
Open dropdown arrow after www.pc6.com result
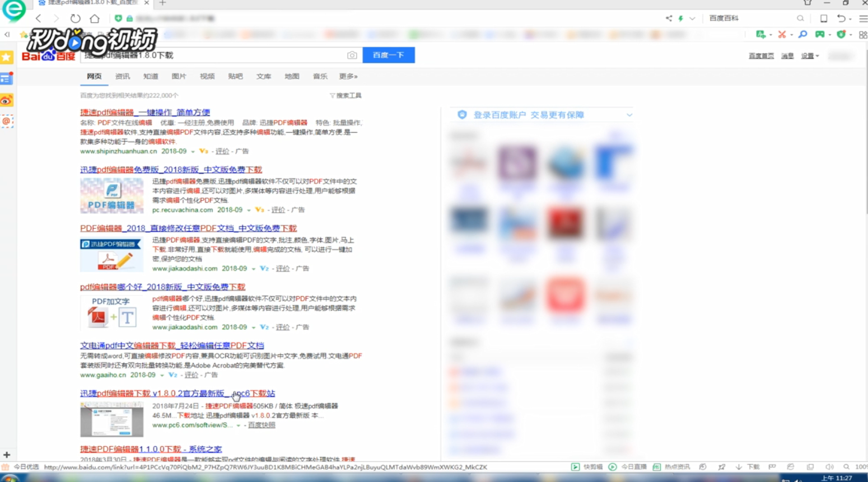(x=239, y=425)
